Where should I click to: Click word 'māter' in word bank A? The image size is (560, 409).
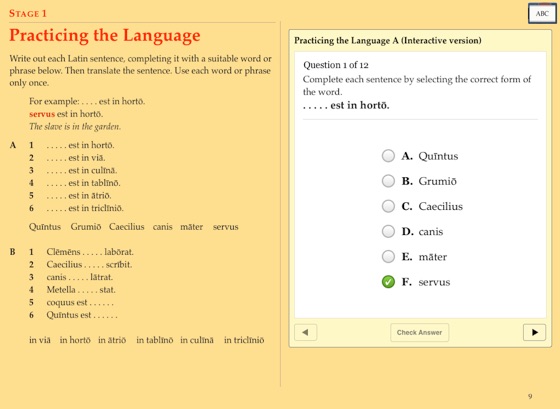[x=191, y=227]
